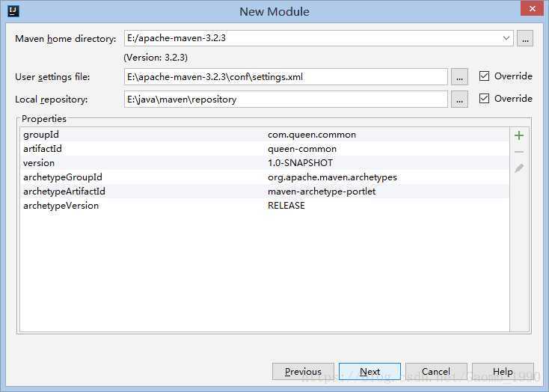This screenshot has height=392, width=549.
Task: Close the New Module dialog
Action: pyautogui.click(x=533, y=9)
